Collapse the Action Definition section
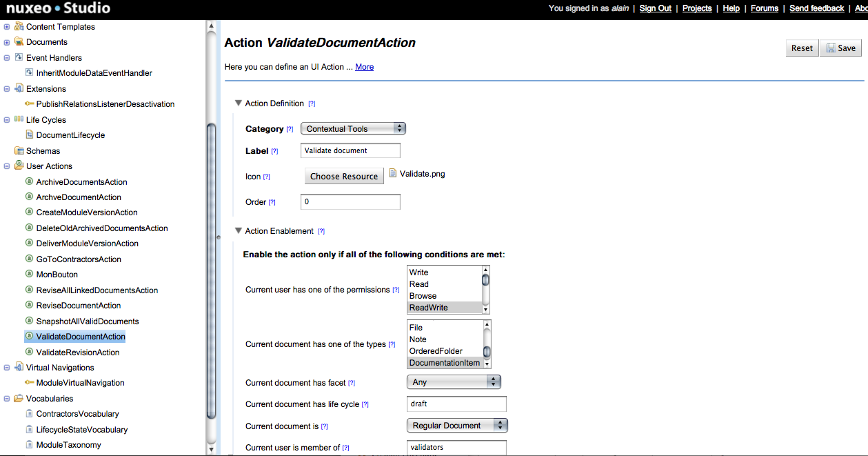 click(x=239, y=103)
